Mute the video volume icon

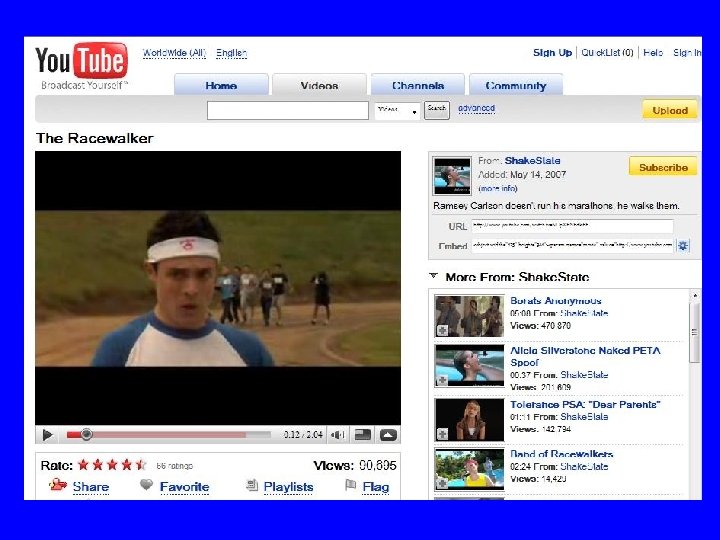(338, 434)
